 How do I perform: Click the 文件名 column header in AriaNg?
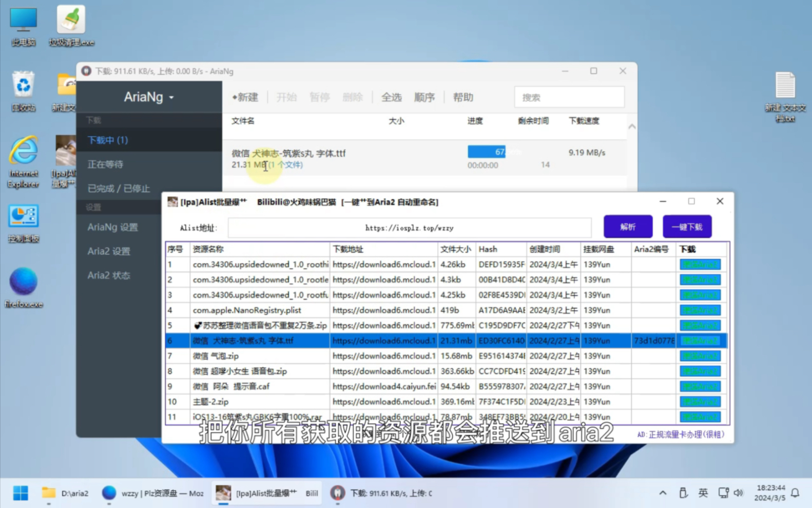click(243, 121)
